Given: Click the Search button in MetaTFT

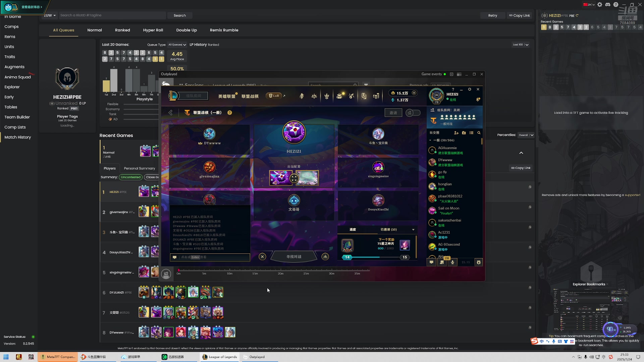Looking at the screenshot, I should point(180,15).
